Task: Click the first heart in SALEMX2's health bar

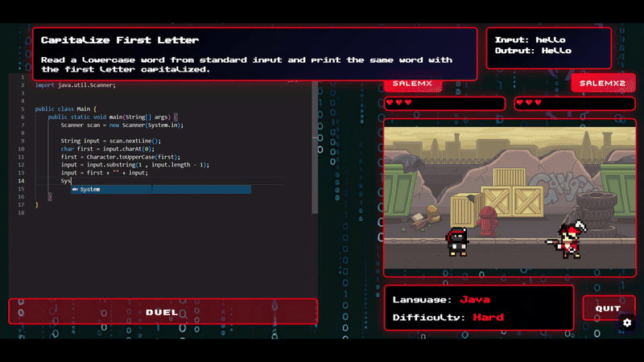Action: (x=520, y=102)
